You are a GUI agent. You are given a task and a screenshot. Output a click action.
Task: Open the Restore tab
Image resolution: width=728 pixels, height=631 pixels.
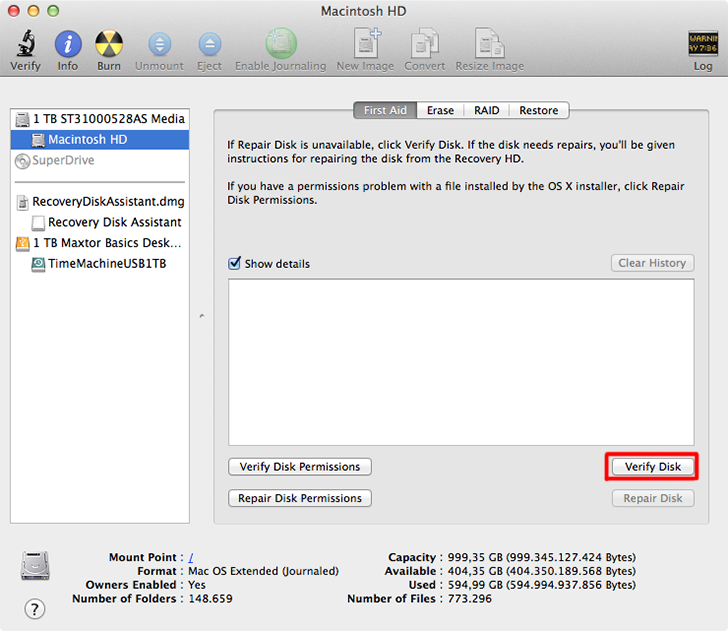(x=539, y=111)
